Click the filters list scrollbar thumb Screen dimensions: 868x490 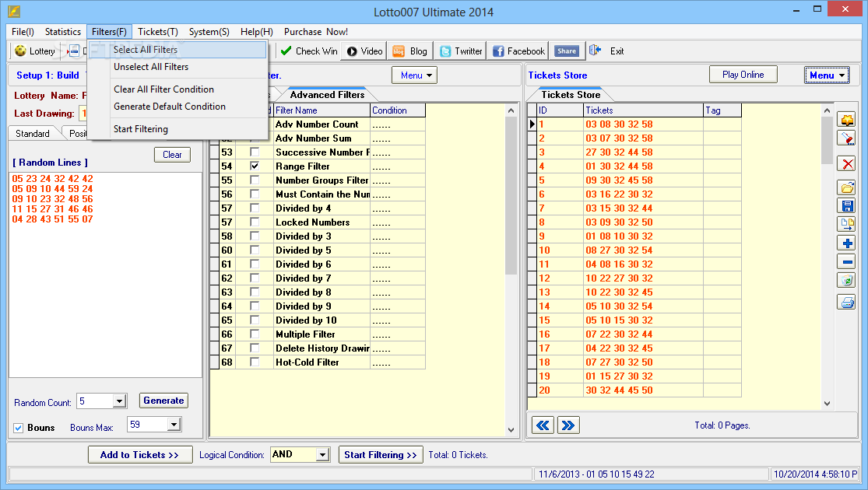(x=511, y=195)
